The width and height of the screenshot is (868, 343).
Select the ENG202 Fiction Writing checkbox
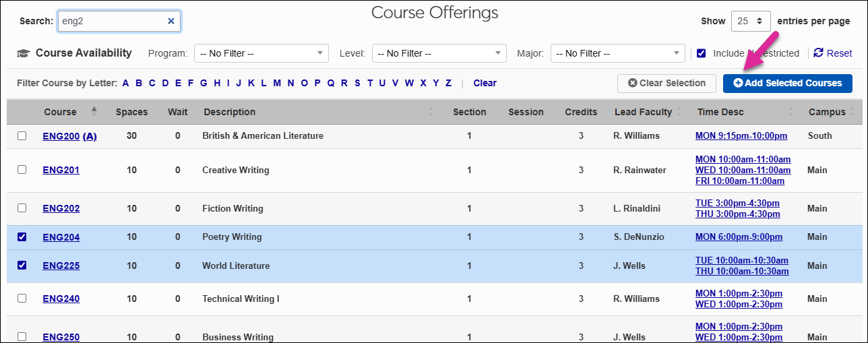22,208
